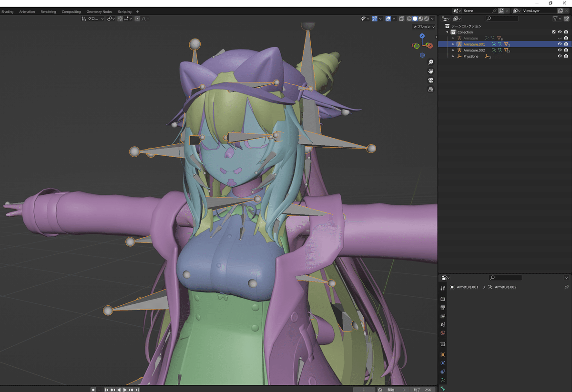The height and width of the screenshot is (392, 572).
Task: Click the outliner search field
Action: (x=502, y=19)
